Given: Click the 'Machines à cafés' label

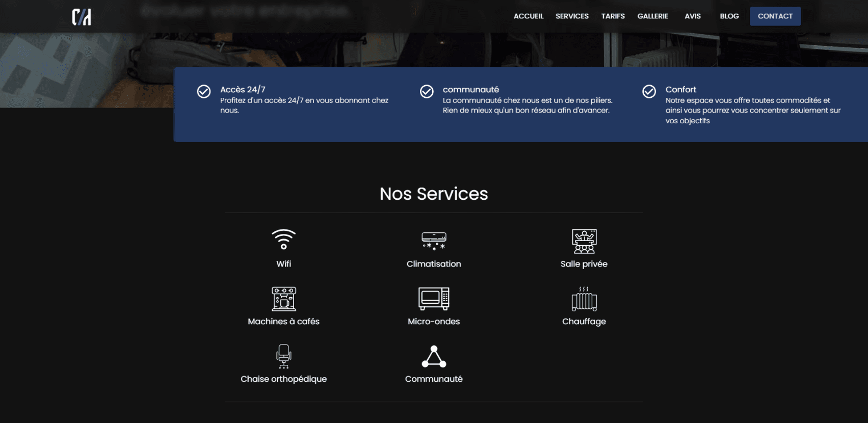Looking at the screenshot, I should coord(283,322).
